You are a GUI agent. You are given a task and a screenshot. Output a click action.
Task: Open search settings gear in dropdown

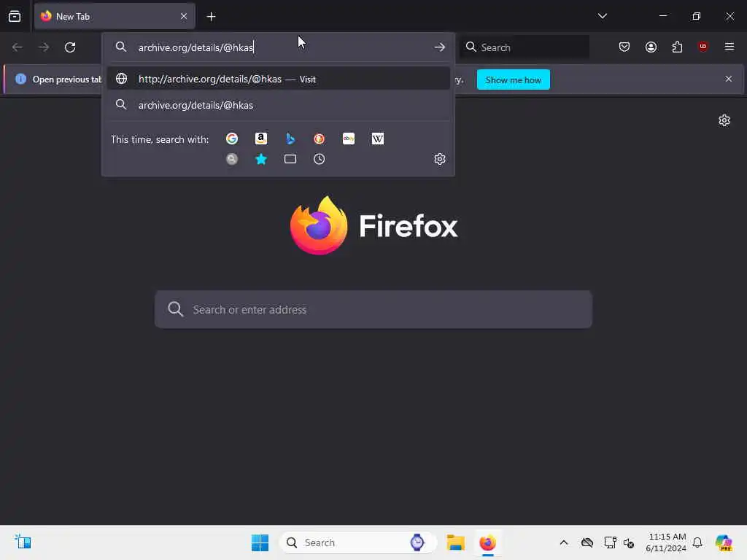440,159
